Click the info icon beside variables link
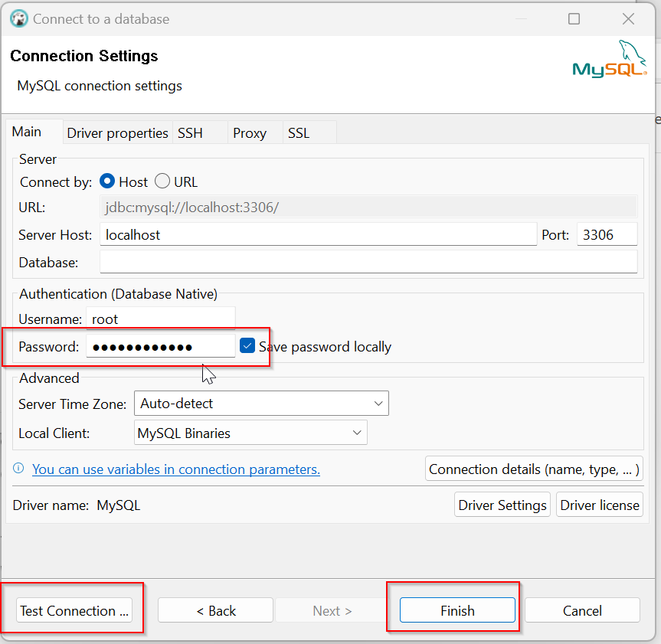661x644 pixels. 18,469
